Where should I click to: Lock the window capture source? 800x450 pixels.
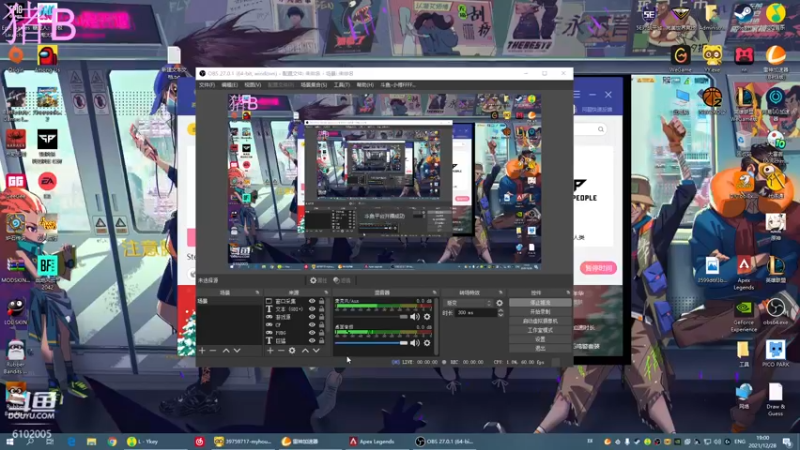click(x=321, y=302)
